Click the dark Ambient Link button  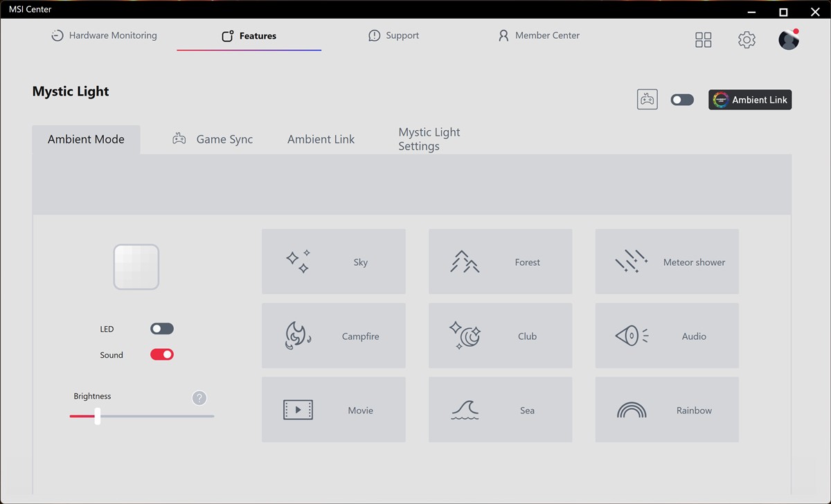pyautogui.click(x=750, y=100)
